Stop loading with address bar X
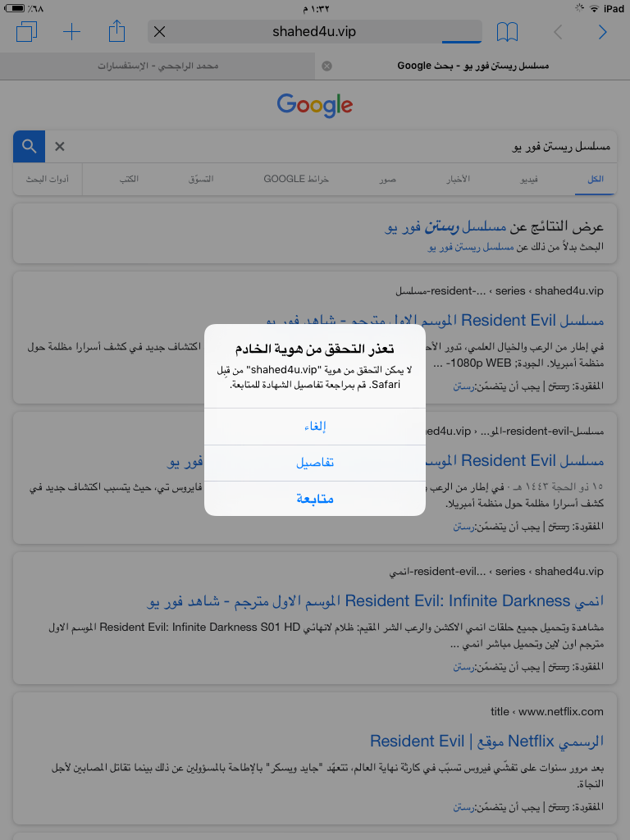The image size is (630, 840). (159, 32)
